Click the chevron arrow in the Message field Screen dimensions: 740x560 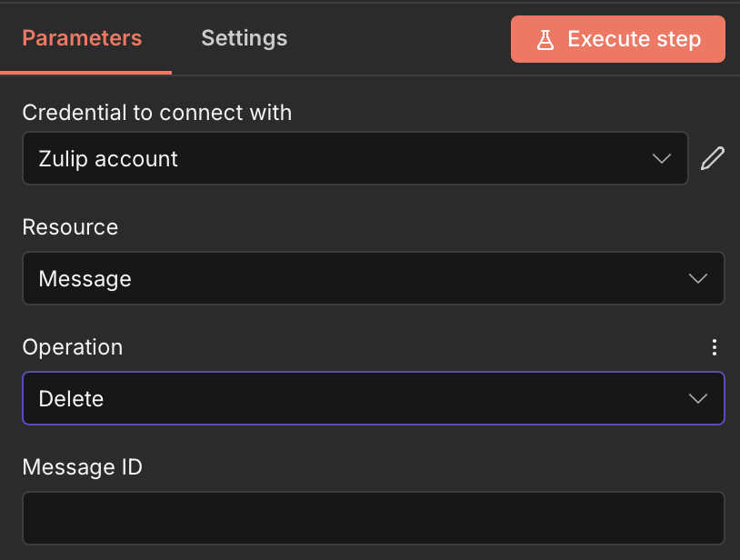coord(698,278)
